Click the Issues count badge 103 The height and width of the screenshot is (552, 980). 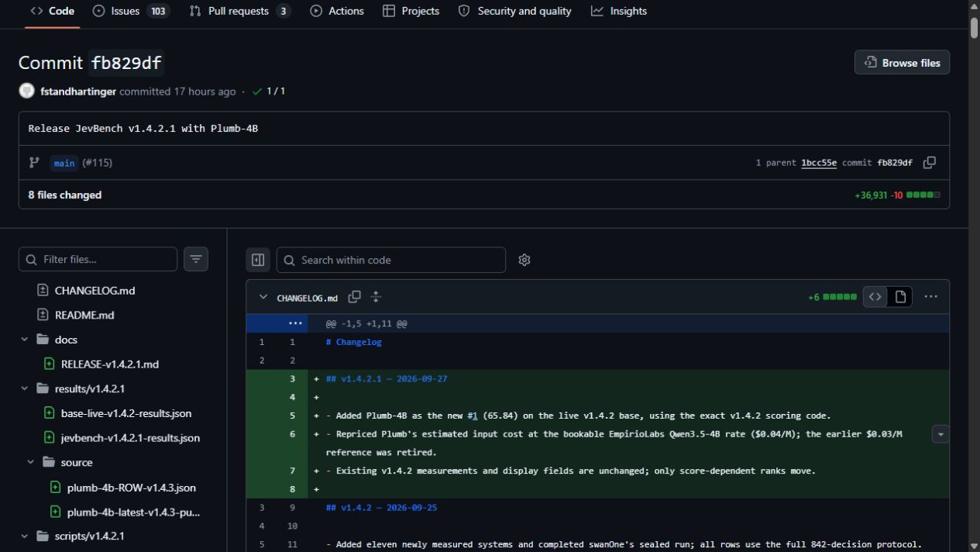(157, 11)
